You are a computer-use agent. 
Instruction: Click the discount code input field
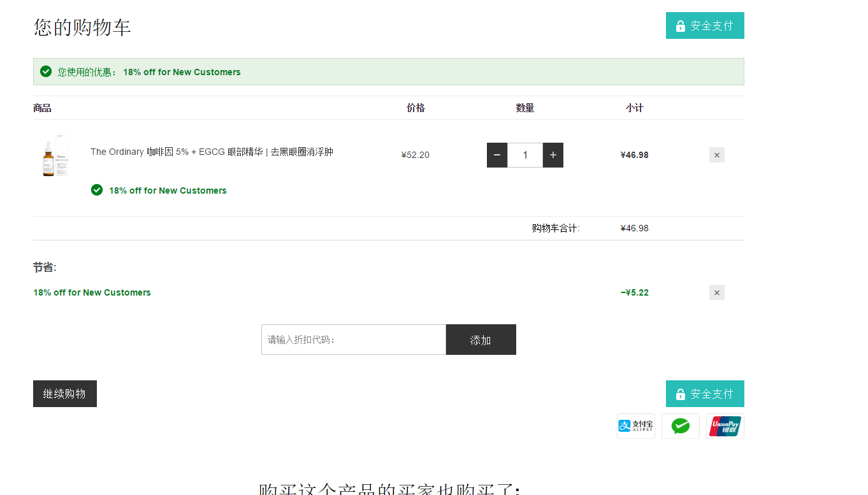click(354, 340)
